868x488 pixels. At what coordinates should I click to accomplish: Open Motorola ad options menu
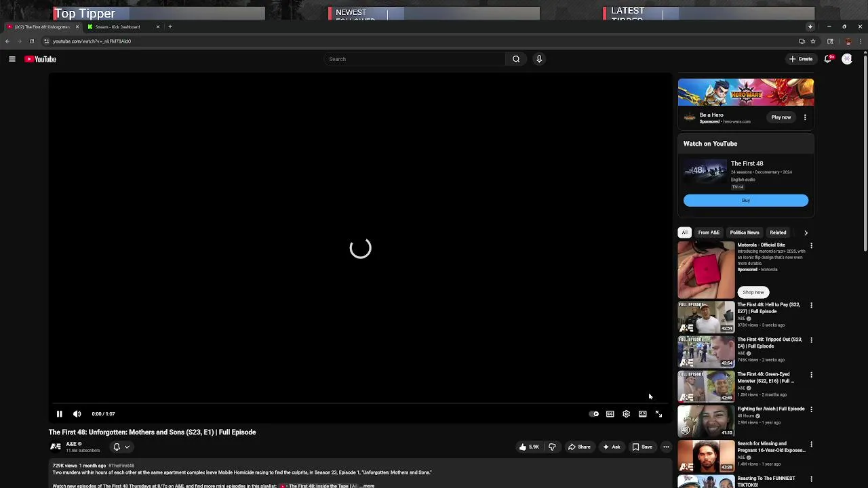click(811, 245)
